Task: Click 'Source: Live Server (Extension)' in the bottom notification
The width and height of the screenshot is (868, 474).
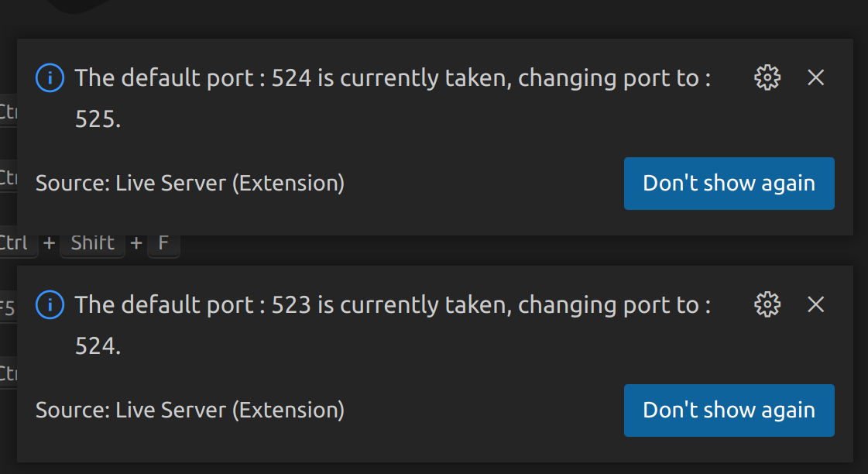Action: click(190, 410)
